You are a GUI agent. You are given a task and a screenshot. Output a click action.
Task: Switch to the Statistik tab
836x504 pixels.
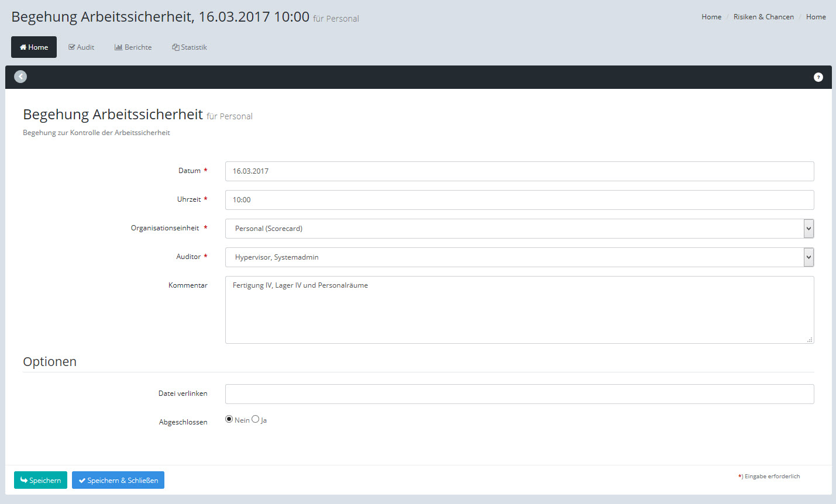(190, 47)
